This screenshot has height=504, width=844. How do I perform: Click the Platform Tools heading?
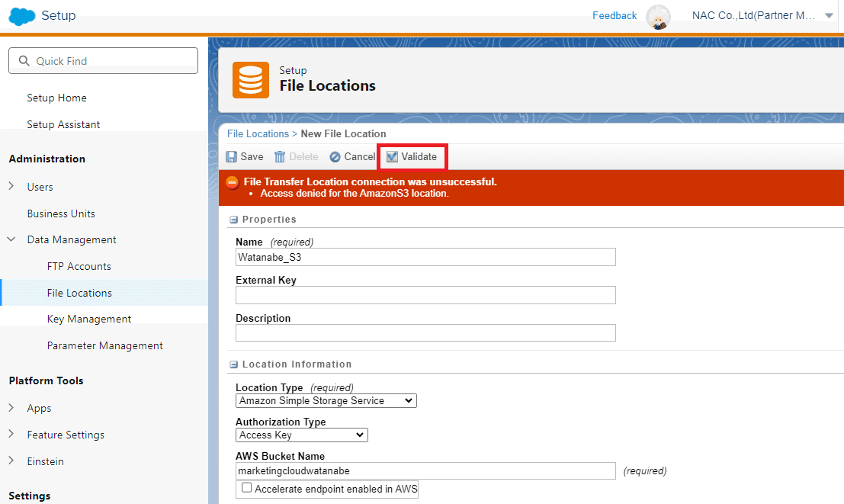point(47,380)
